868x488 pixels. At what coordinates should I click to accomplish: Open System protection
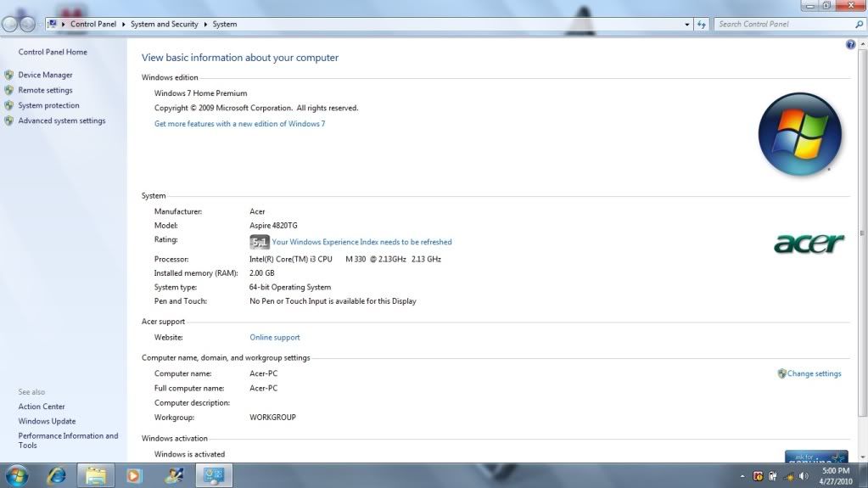coord(48,105)
